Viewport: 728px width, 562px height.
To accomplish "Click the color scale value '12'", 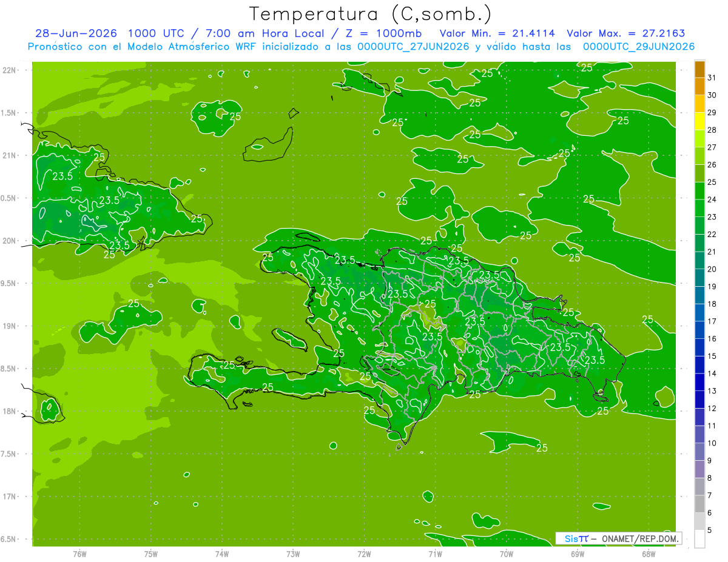I will tap(712, 409).
